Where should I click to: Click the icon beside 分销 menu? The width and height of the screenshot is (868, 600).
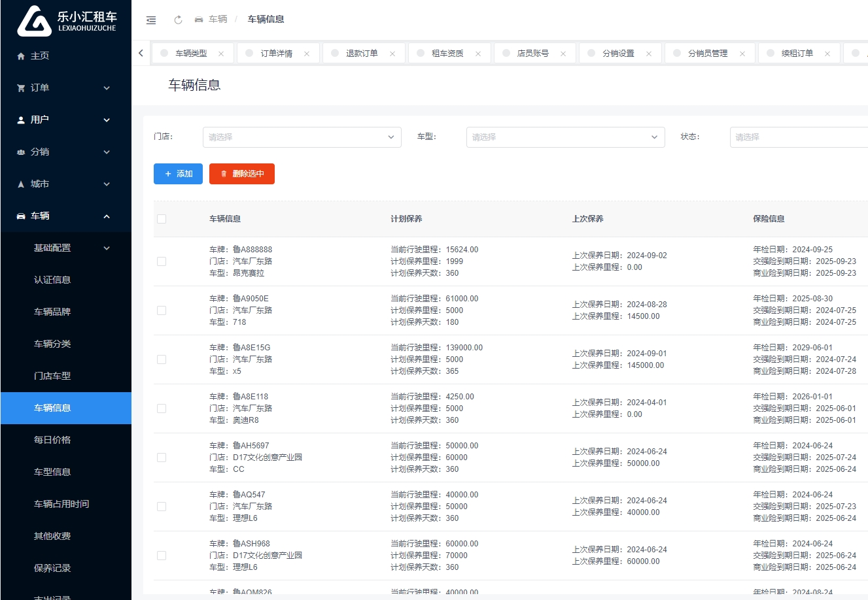click(21, 152)
